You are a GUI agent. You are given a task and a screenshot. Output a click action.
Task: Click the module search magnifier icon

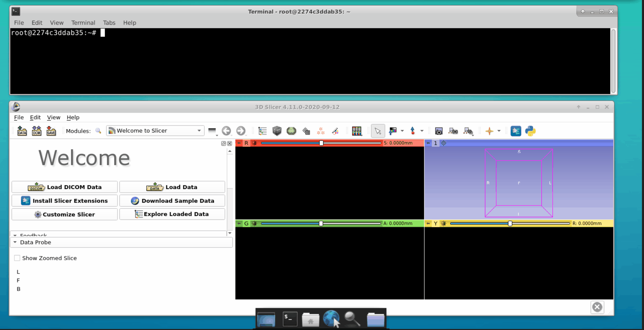(98, 131)
